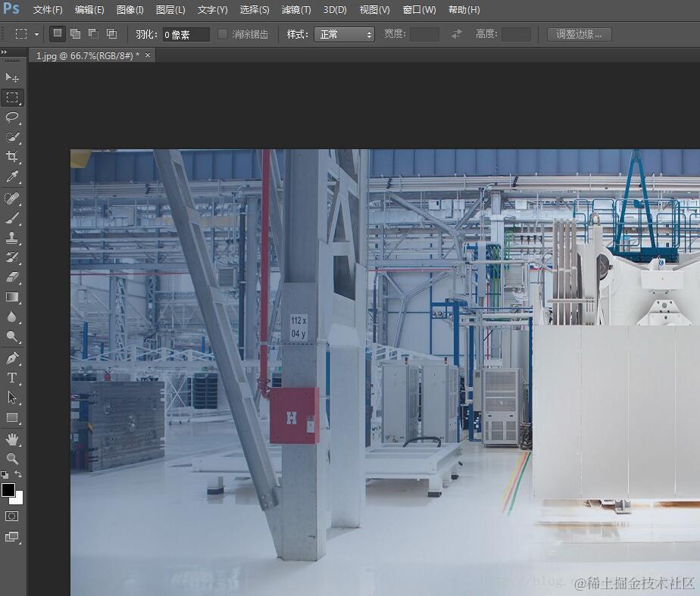Choose New Selection mode
This screenshot has width=700, height=596.
pos(57,33)
